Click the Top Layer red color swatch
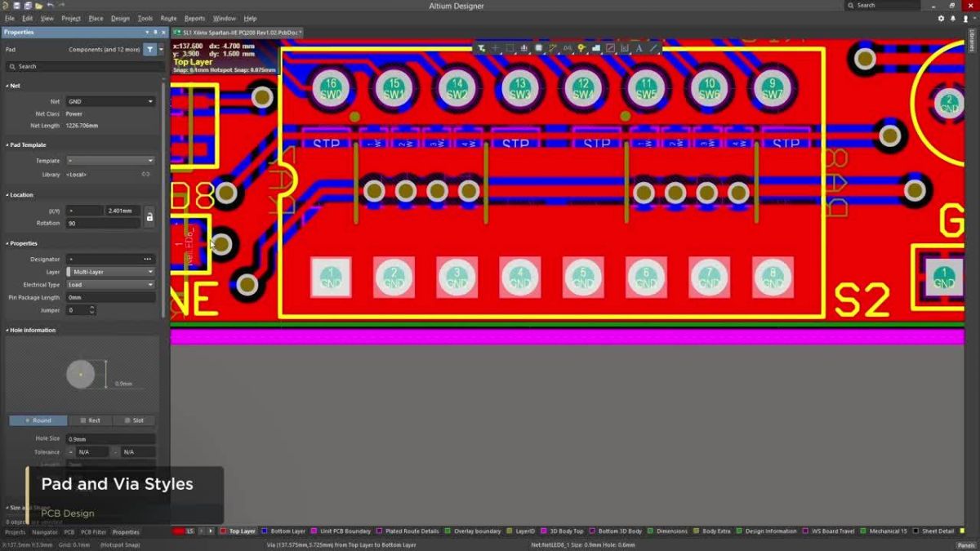This screenshot has width=980, height=551. pos(223,531)
